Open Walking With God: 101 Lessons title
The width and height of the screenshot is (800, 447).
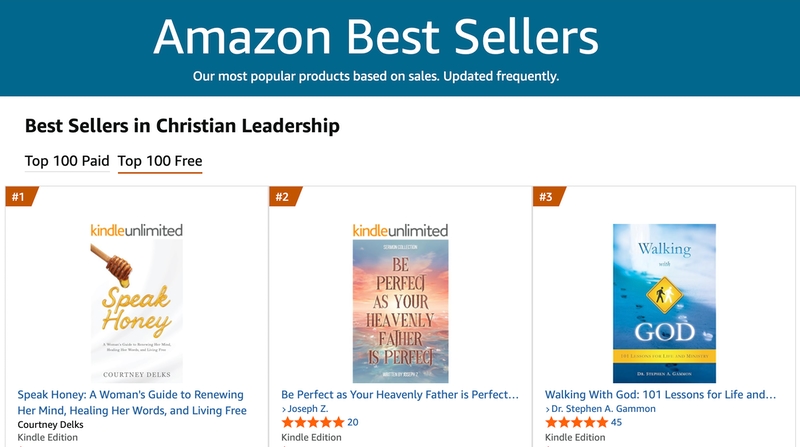click(661, 394)
